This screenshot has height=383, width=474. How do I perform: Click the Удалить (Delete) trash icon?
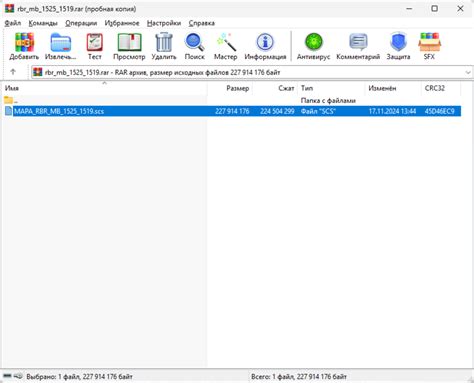tap(164, 46)
